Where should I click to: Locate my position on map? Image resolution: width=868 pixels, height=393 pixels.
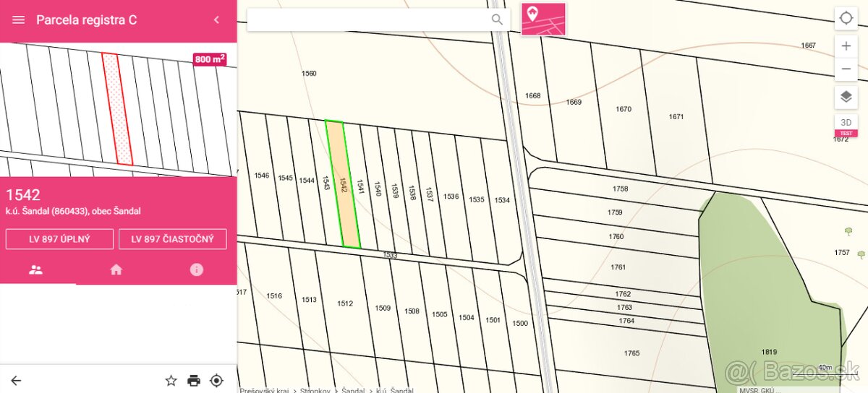click(x=846, y=19)
